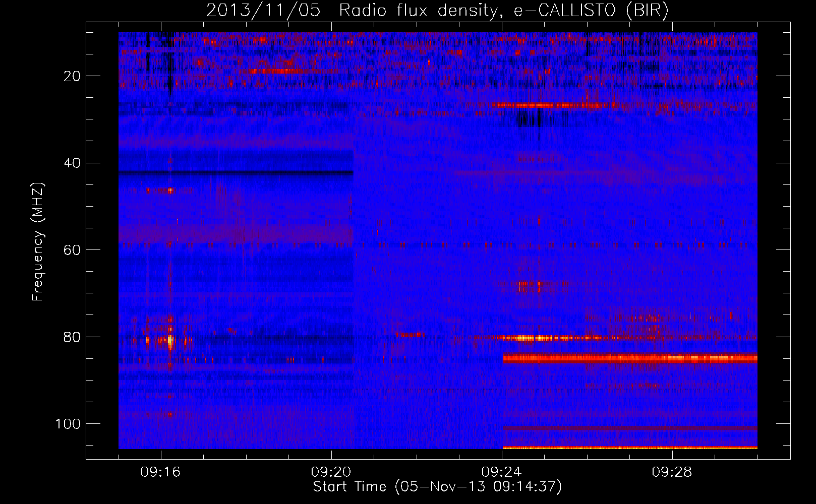Screen dimensions: 816x504
Task: Click the 09:16 time tick label
Action: 161,472
